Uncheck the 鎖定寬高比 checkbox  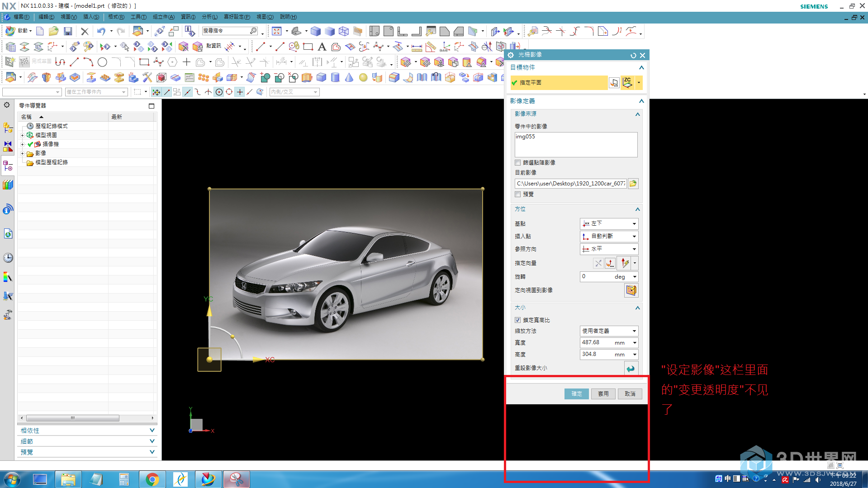click(x=517, y=320)
